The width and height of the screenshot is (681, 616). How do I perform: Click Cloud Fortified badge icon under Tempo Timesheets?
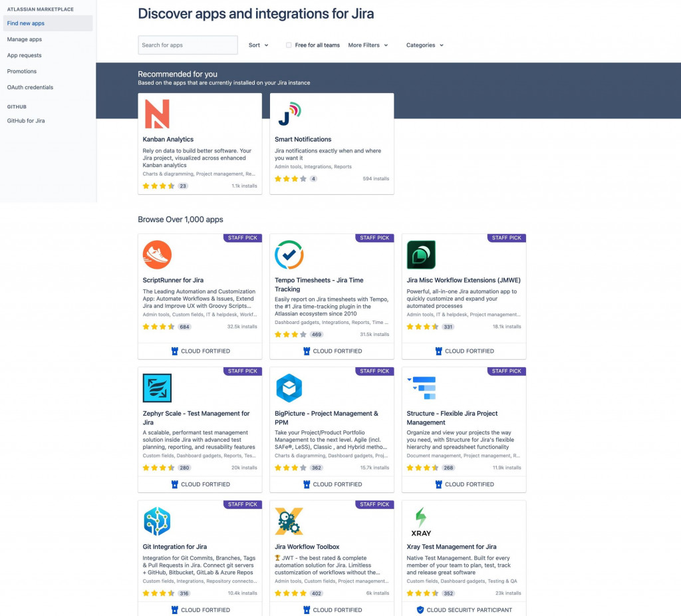(307, 351)
